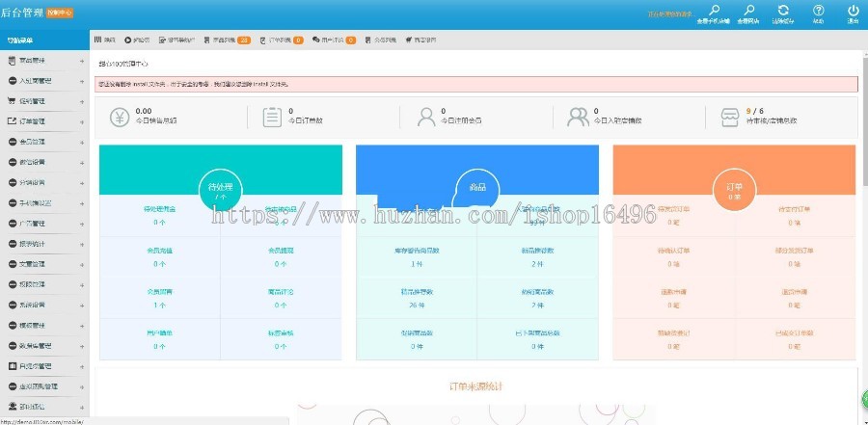Click the storefront icon for 待审核/店铺总数
This screenshot has width=868, height=425.
730,118
